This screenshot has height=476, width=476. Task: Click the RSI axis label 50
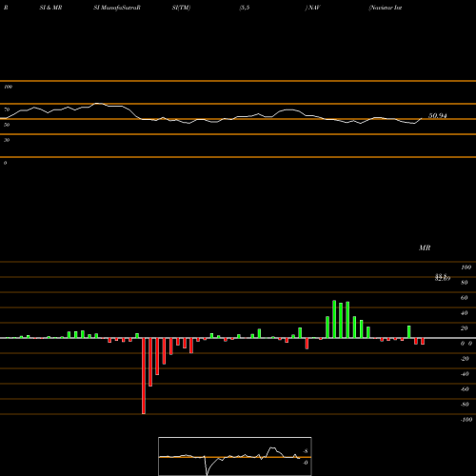click(7, 125)
